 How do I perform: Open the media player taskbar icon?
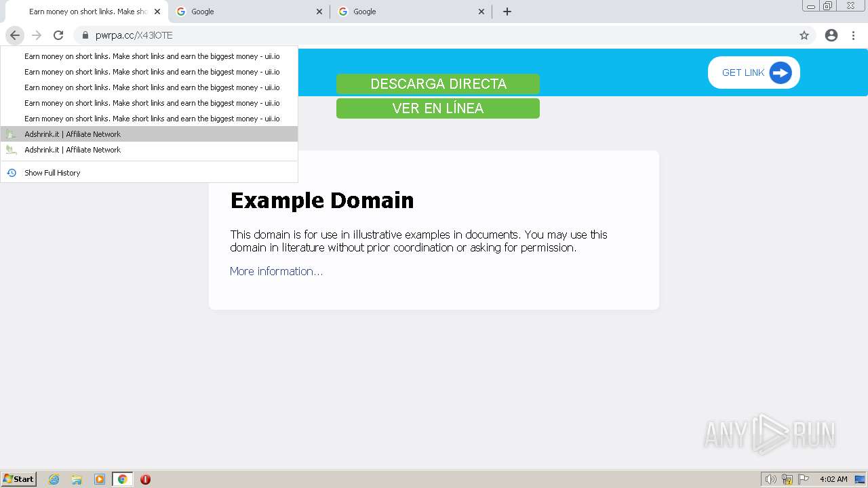pyautogui.click(x=100, y=479)
